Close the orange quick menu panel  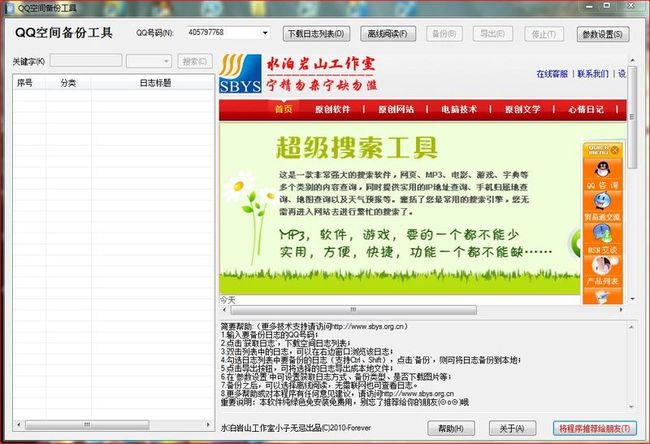pyautogui.click(x=615, y=150)
